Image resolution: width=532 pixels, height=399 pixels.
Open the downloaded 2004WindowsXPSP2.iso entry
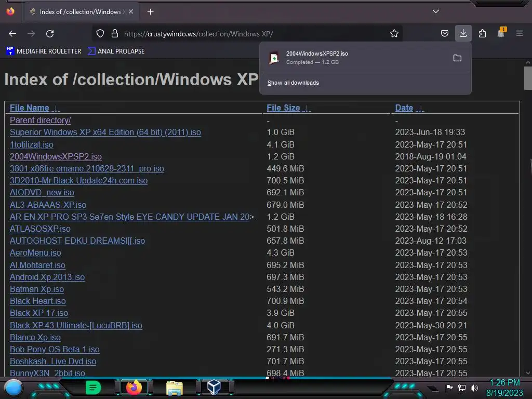point(356,58)
